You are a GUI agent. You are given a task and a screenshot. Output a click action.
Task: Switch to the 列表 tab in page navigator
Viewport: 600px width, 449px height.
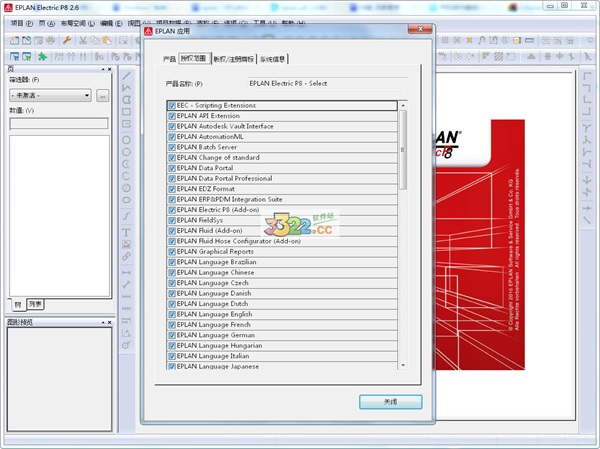click(x=35, y=303)
